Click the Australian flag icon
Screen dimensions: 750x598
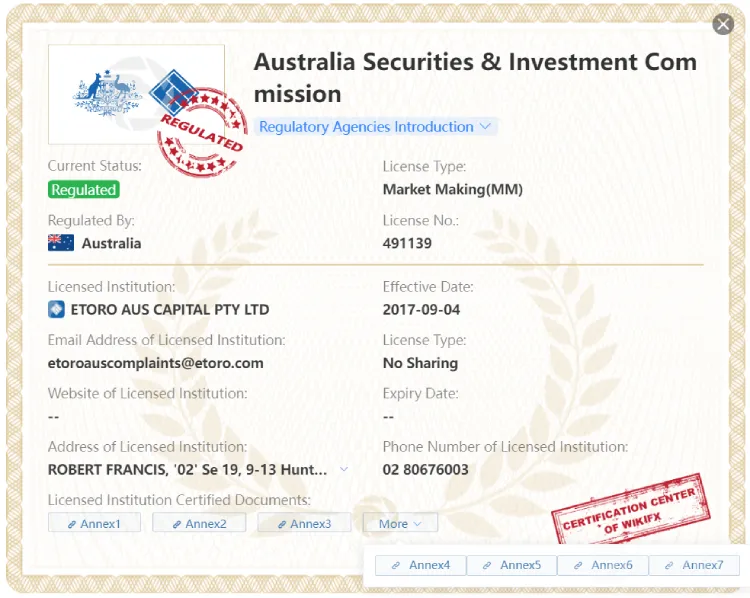point(61,243)
